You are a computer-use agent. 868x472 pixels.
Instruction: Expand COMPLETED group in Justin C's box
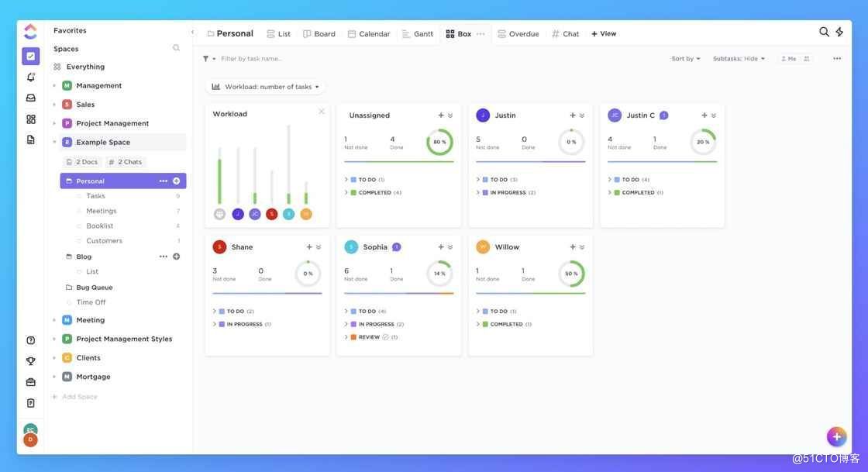pos(609,192)
